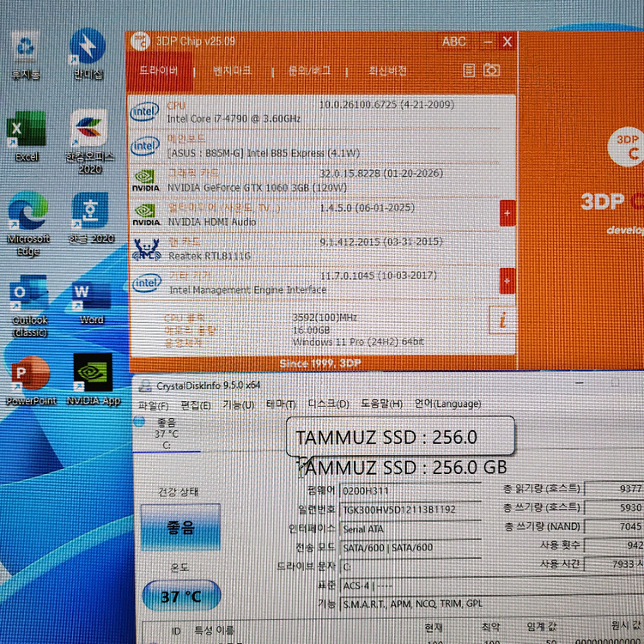Open the 테마(T) menu in CrystalDiskInfo

click(281, 404)
